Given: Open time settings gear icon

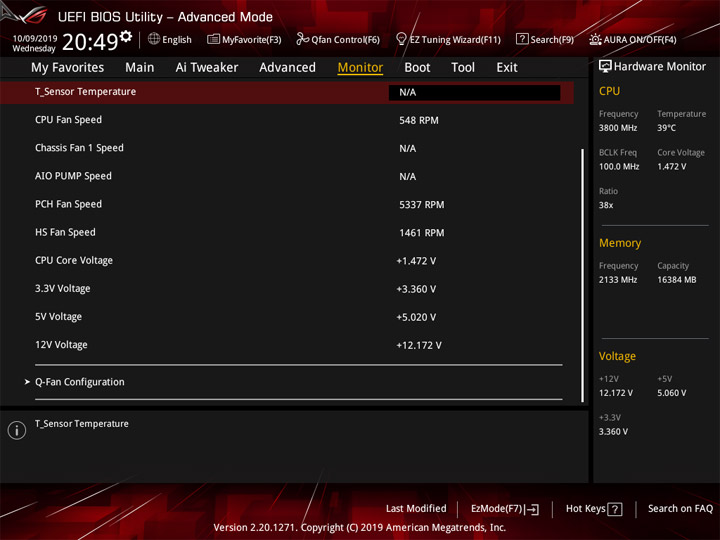Looking at the screenshot, I should tap(126, 36).
